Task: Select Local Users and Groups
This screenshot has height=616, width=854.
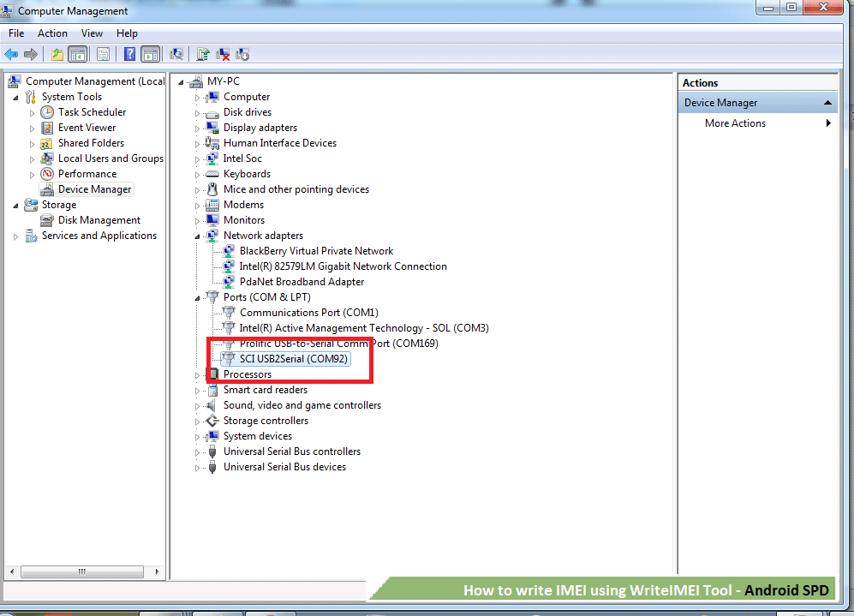Action: pyautogui.click(x=110, y=158)
